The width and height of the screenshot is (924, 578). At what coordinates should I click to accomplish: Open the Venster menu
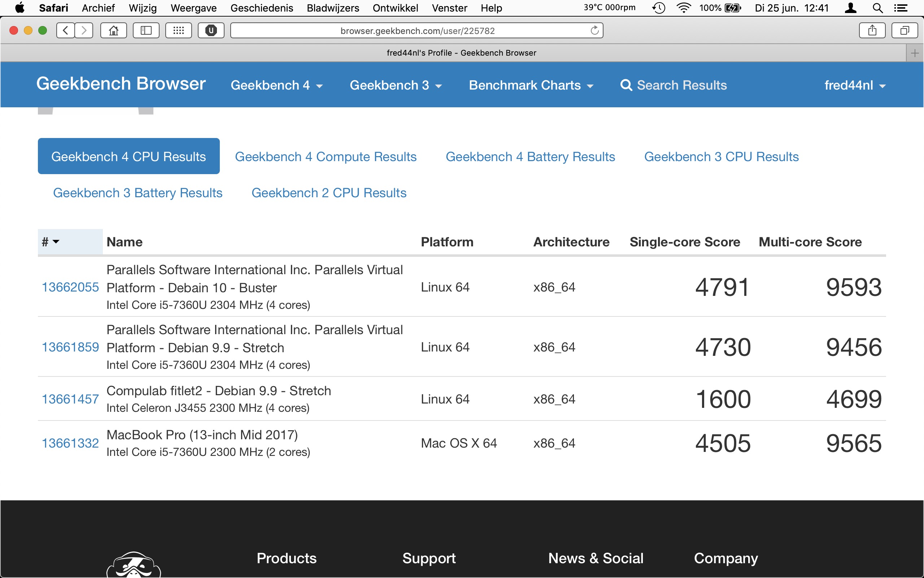click(449, 8)
